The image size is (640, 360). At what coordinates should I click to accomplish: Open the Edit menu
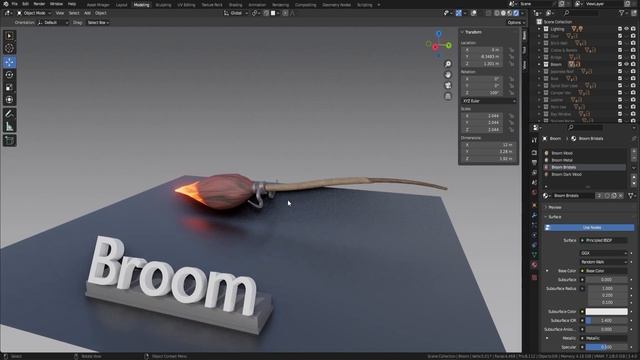(25, 4)
